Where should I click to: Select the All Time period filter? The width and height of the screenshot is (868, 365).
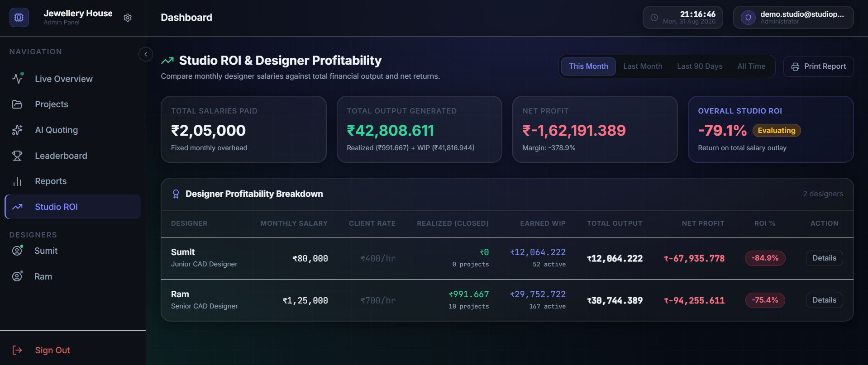tap(751, 66)
